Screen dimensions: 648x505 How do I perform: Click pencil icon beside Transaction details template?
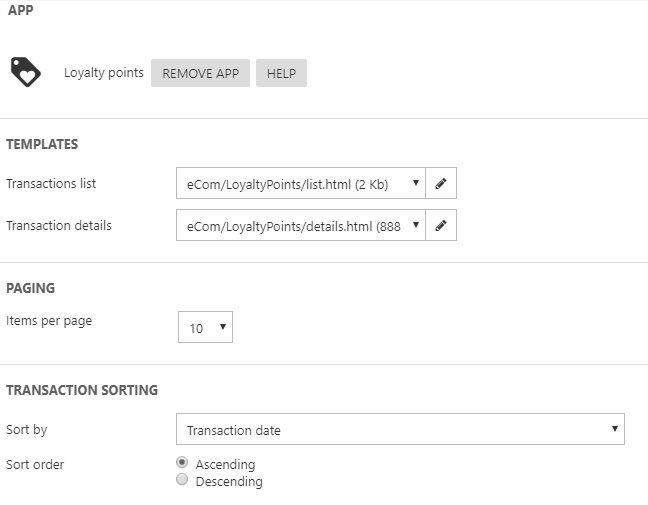click(x=441, y=226)
